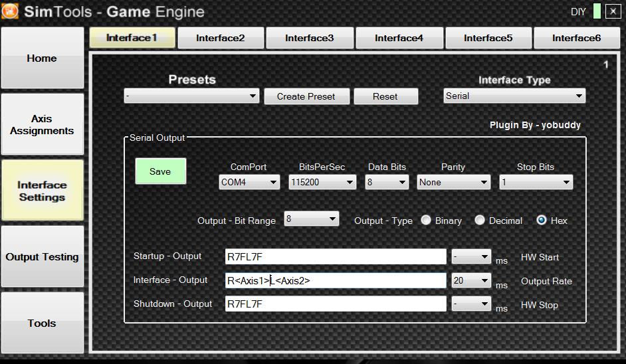Switch to the Interface1 tab
This screenshot has height=364, width=626.
pos(132,38)
